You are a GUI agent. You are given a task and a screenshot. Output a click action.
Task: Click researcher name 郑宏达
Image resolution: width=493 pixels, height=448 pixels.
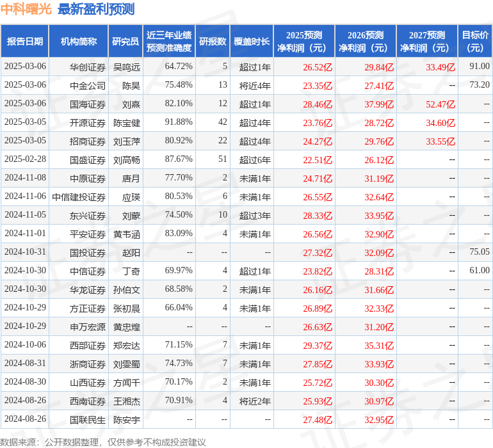tap(127, 345)
